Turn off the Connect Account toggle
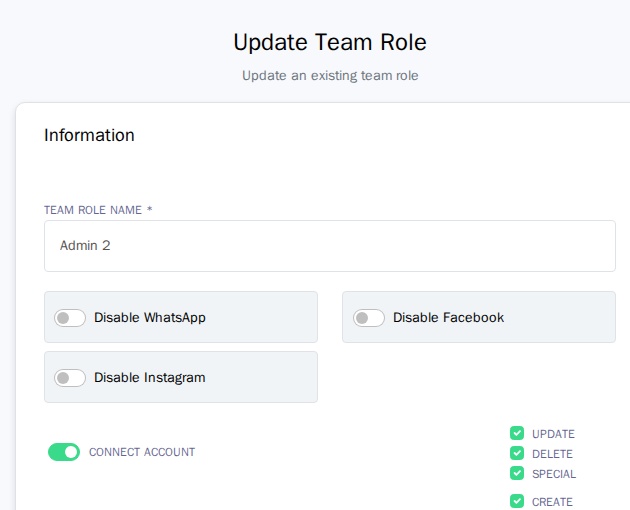 (64, 452)
